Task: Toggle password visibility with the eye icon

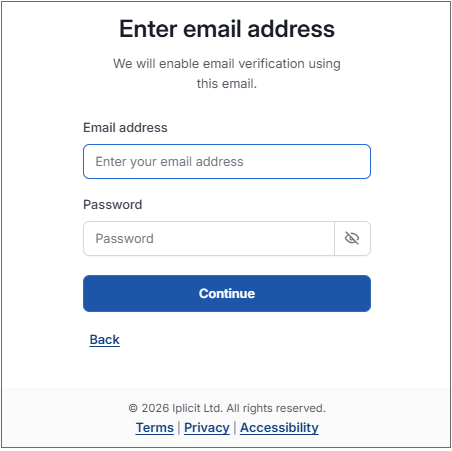Action: 352,238
